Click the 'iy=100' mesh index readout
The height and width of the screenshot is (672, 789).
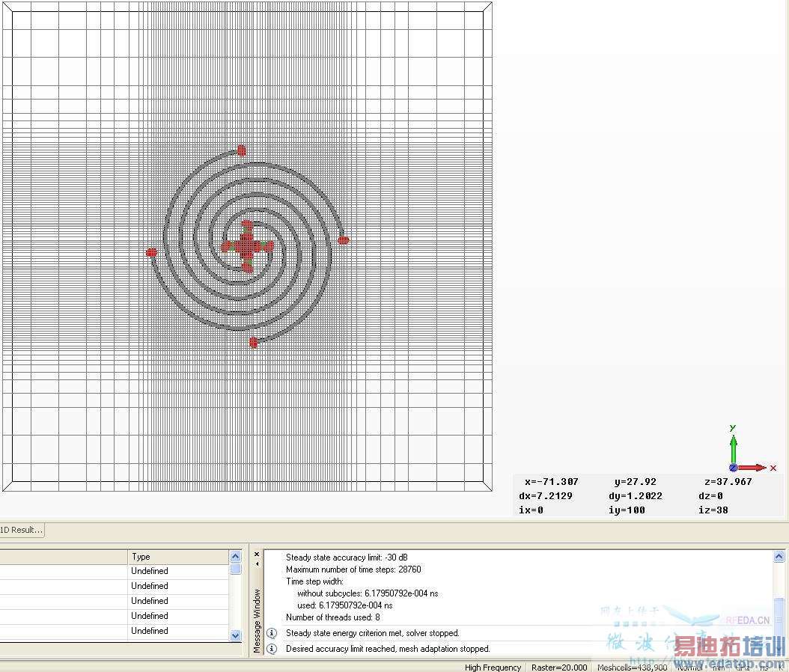pos(627,510)
